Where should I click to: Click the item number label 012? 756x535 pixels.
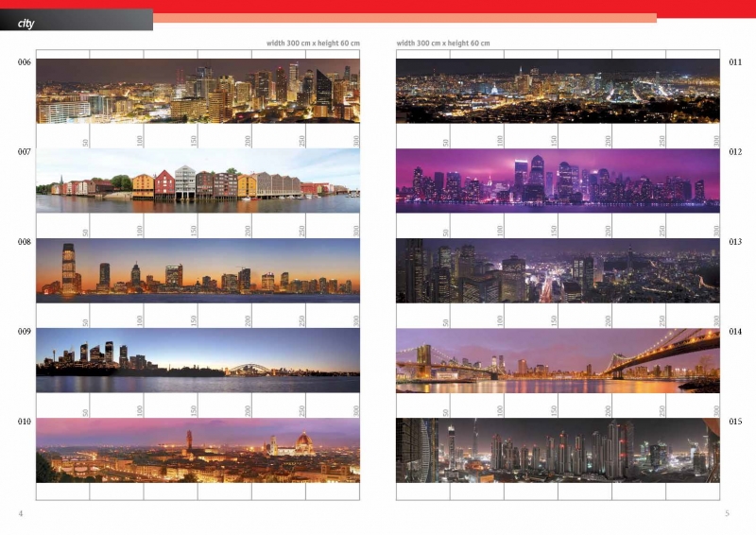click(x=735, y=152)
